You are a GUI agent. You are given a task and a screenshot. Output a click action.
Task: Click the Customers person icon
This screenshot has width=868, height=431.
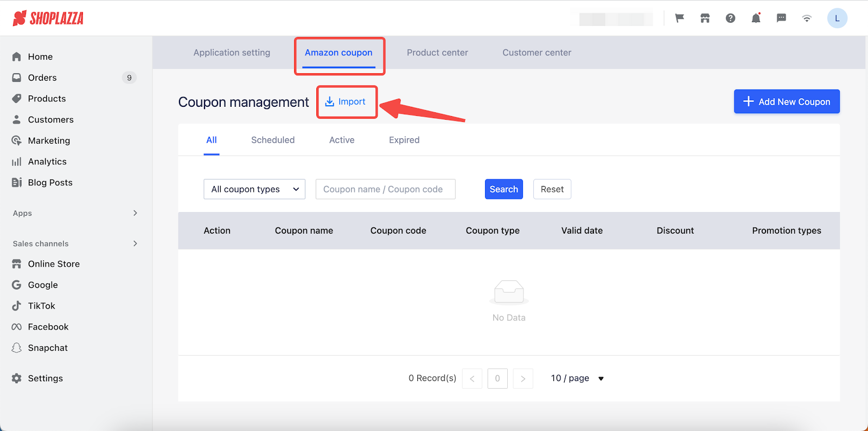tap(17, 119)
